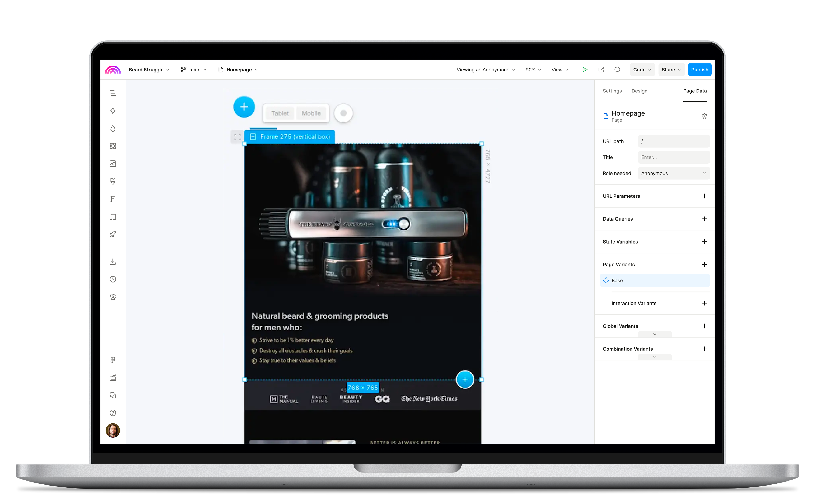Screen dimensions: 815x504
Task: Expand the Combination Variants chevron
Action: 655,357
